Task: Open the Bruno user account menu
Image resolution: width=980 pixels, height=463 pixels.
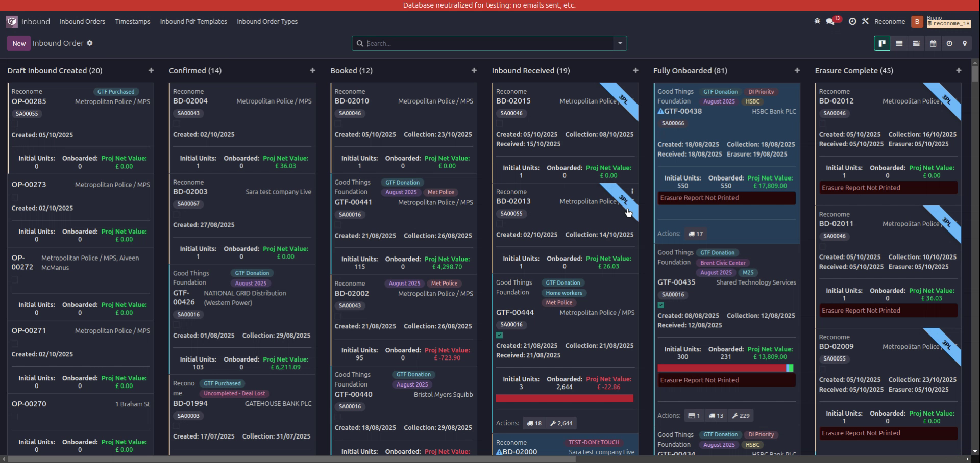Action: tap(934, 21)
